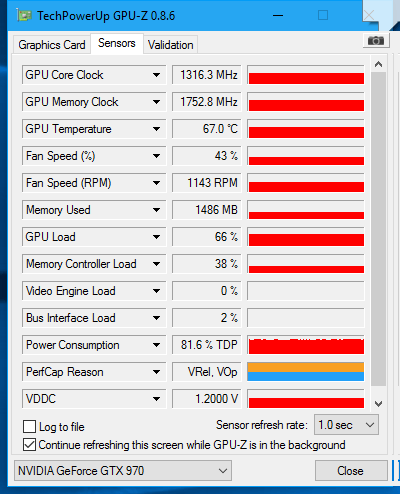Open the Sensor refresh rate combo box
Viewport: 400px width, 494px height.
pyautogui.click(x=346, y=425)
